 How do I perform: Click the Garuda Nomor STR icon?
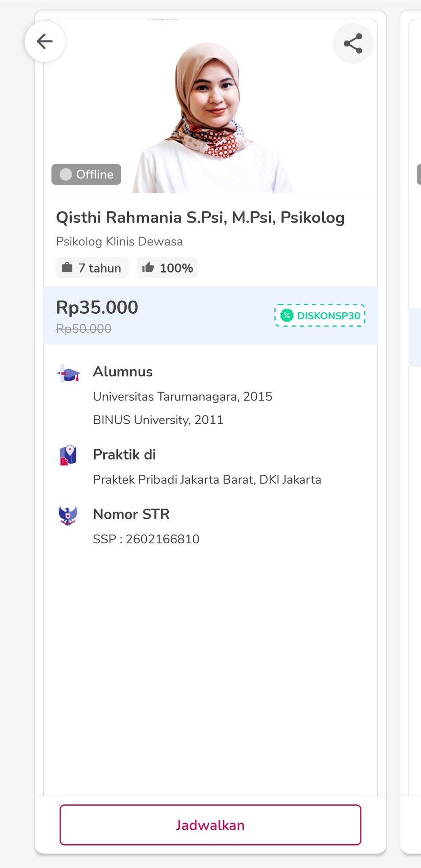tap(68, 515)
